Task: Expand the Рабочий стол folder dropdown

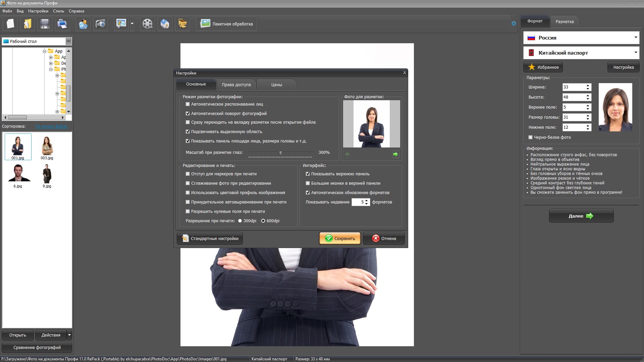Action: (x=68, y=42)
